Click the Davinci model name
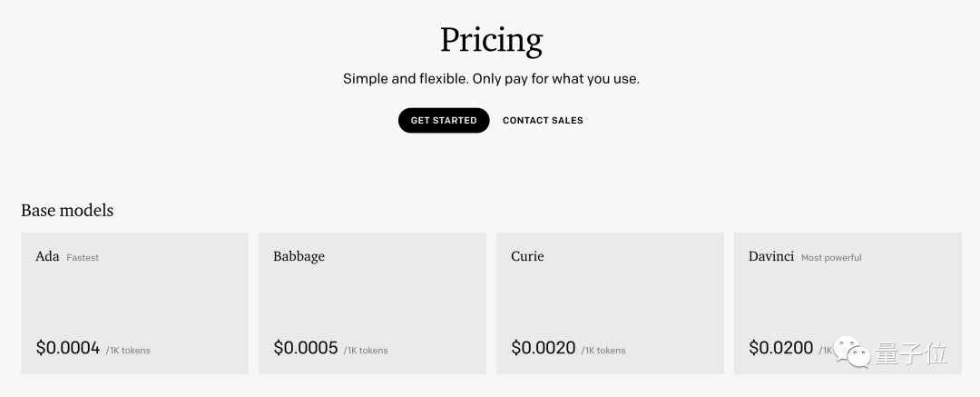This screenshot has height=397, width=980. [771, 256]
